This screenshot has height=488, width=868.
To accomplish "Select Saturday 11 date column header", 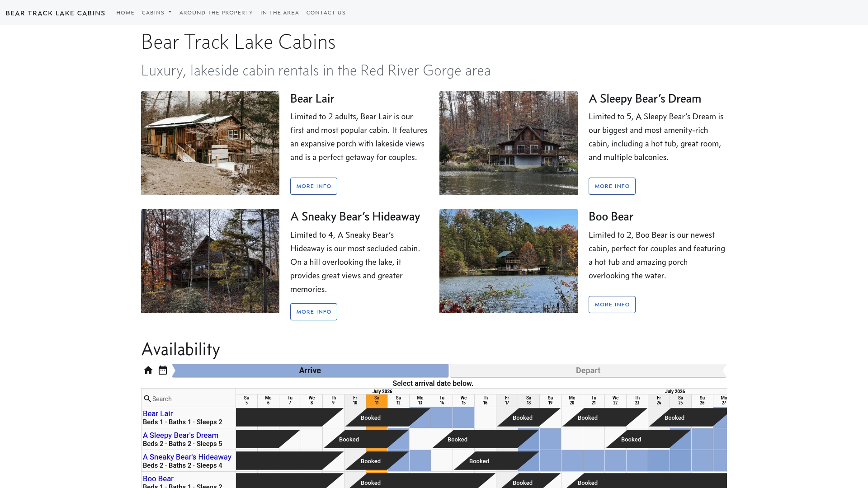I will pos(377,400).
